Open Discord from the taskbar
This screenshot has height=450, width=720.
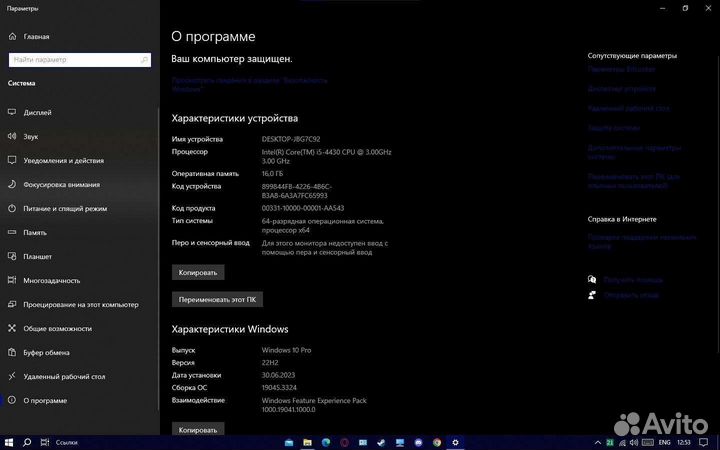click(418, 442)
